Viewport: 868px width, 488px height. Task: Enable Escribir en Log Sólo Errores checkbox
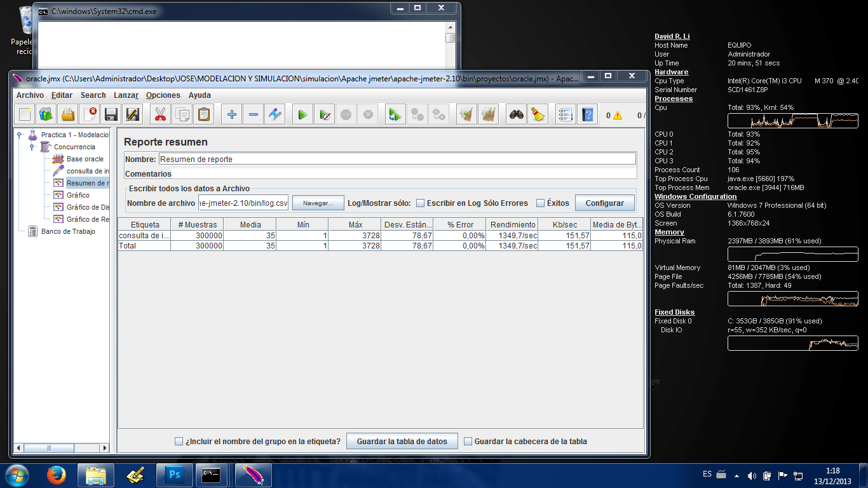tap(420, 203)
